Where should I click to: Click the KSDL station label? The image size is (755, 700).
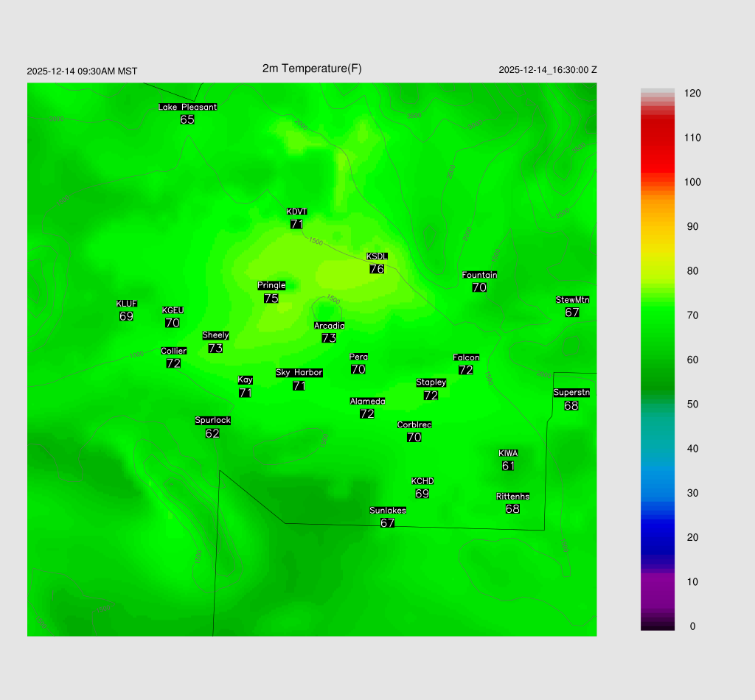(x=377, y=256)
